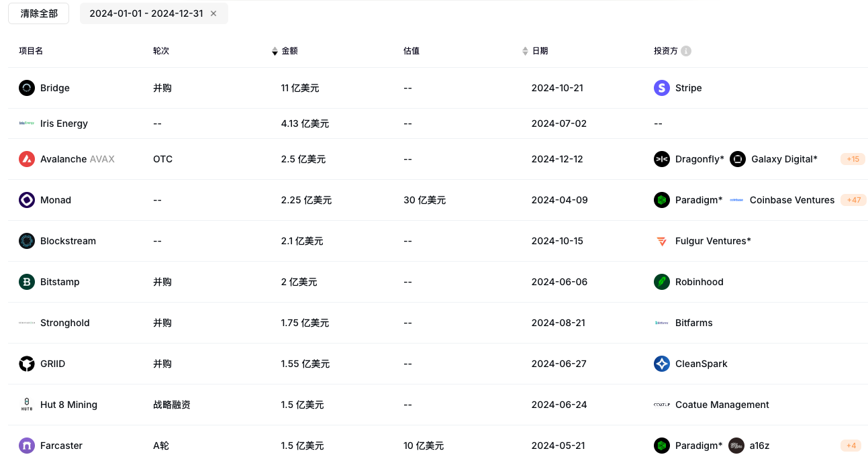The height and width of the screenshot is (461, 868).
Task: Click the a16z investor logo icon
Action: (736, 446)
